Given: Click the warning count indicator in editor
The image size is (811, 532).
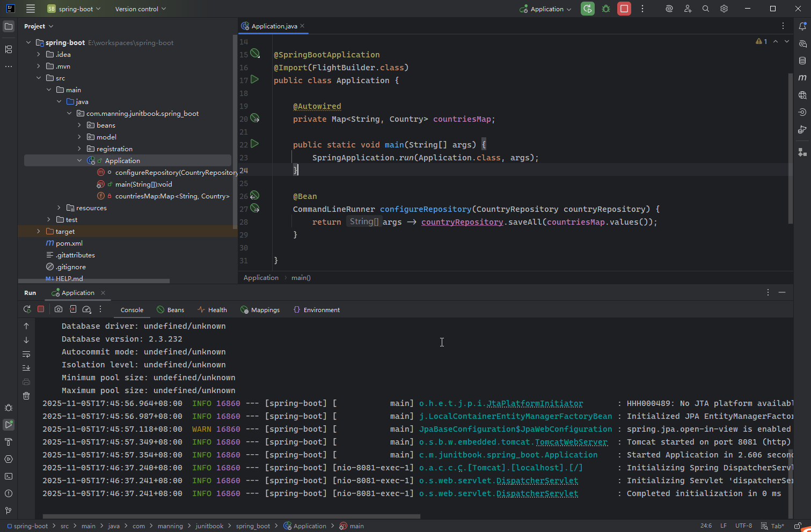Looking at the screenshot, I should click(x=762, y=41).
